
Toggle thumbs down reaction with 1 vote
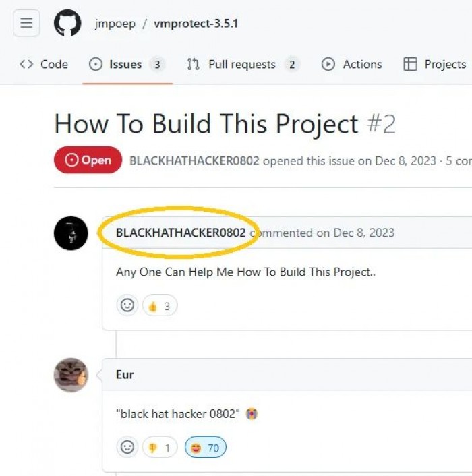pos(160,448)
